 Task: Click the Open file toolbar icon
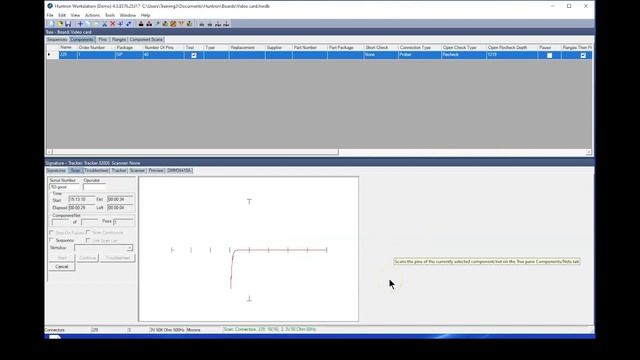pos(60,24)
